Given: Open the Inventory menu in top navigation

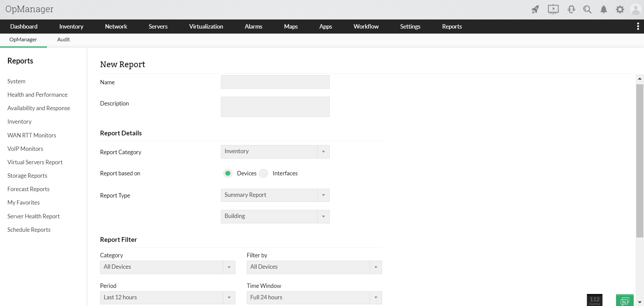Looking at the screenshot, I should coord(71,27).
